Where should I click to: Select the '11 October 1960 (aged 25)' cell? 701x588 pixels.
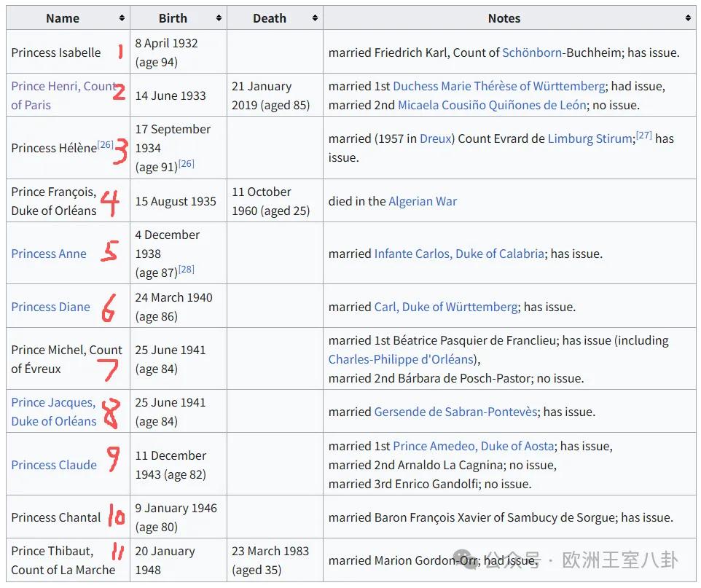[x=275, y=201]
